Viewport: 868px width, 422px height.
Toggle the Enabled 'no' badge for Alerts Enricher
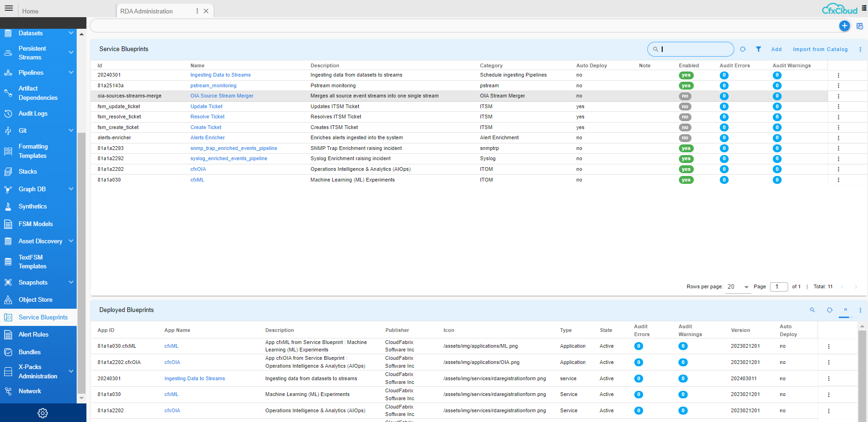tap(685, 138)
